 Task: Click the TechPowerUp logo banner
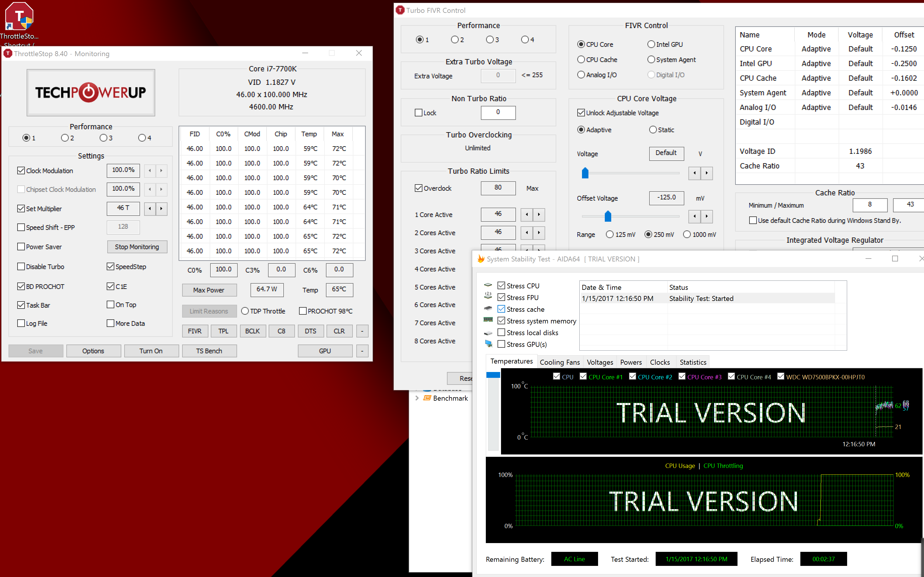tap(91, 92)
